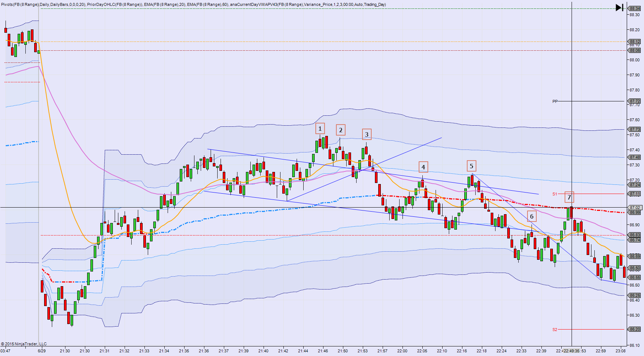Click the EMA 20 indicator label
Screen dimensions: 644x356
click(x=165, y=4)
